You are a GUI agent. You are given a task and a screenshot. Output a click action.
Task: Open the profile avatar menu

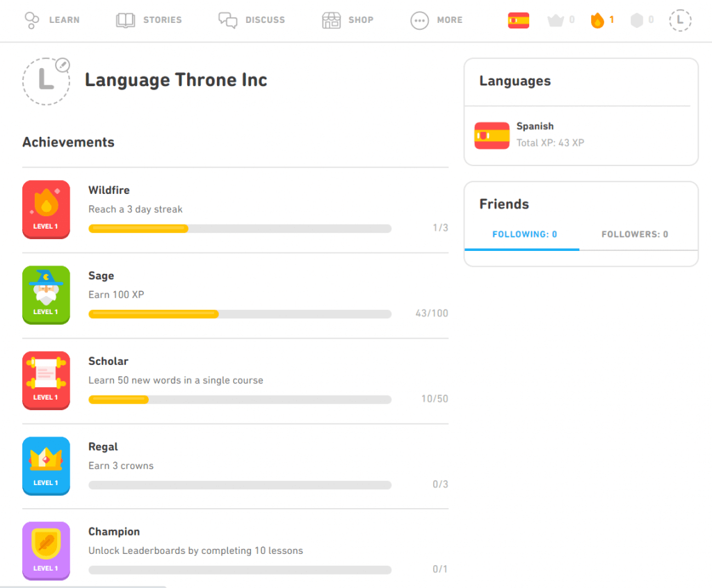coord(679,20)
